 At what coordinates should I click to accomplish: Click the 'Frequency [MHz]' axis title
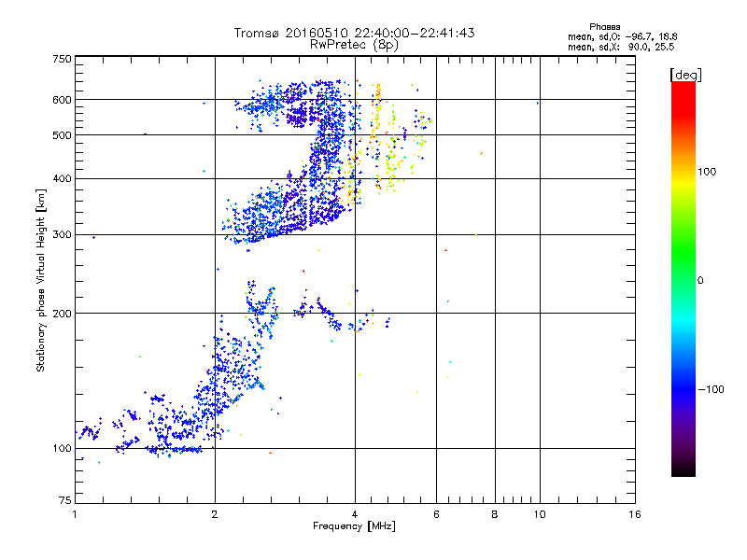[354, 526]
